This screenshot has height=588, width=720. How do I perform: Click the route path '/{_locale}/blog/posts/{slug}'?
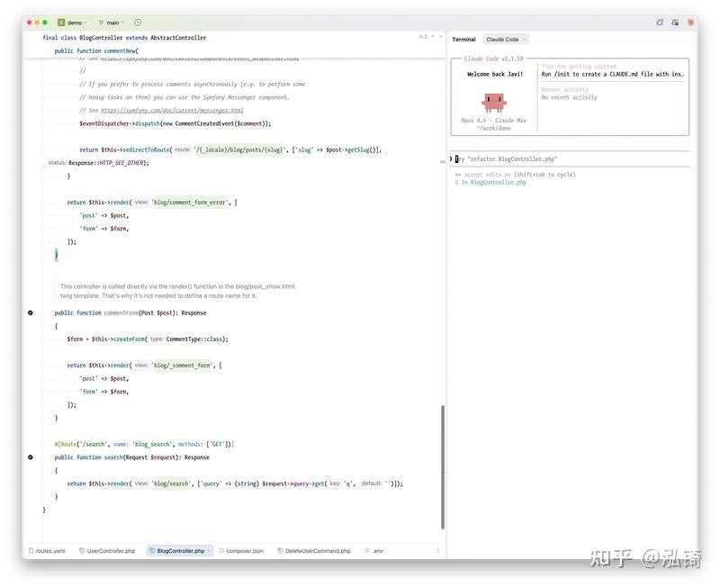coord(240,149)
